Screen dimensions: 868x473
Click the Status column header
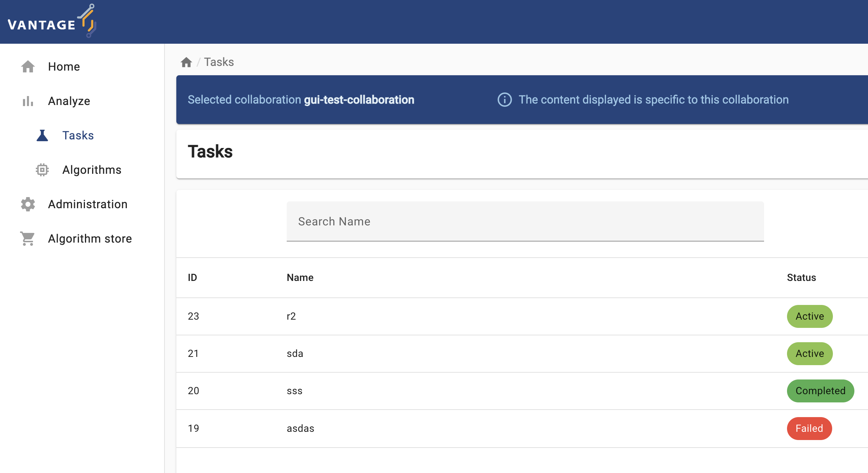[x=802, y=278]
